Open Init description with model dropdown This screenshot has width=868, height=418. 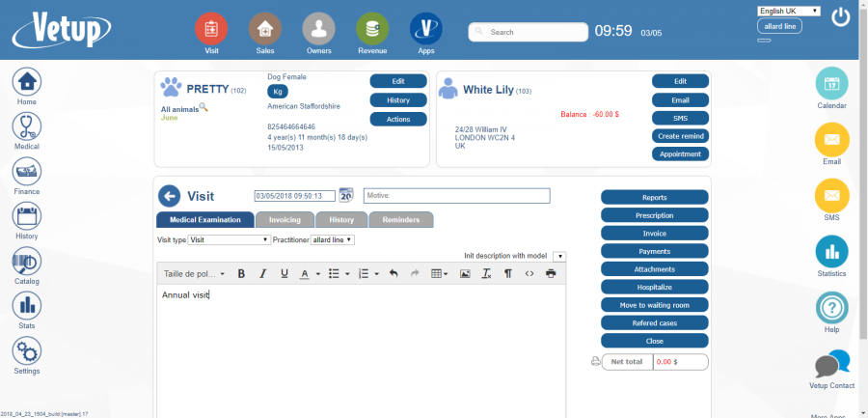559,256
